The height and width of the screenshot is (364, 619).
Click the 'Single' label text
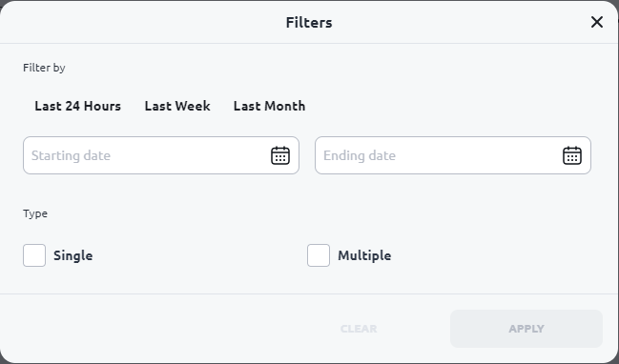coord(73,255)
